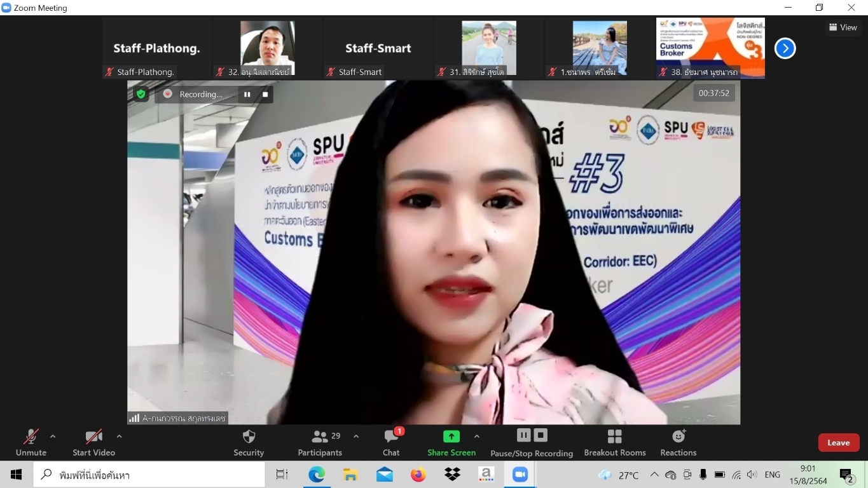Open video options arrow next to Start Video
The height and width of the screenshot is (488, 868).
(x=119, y=437)
